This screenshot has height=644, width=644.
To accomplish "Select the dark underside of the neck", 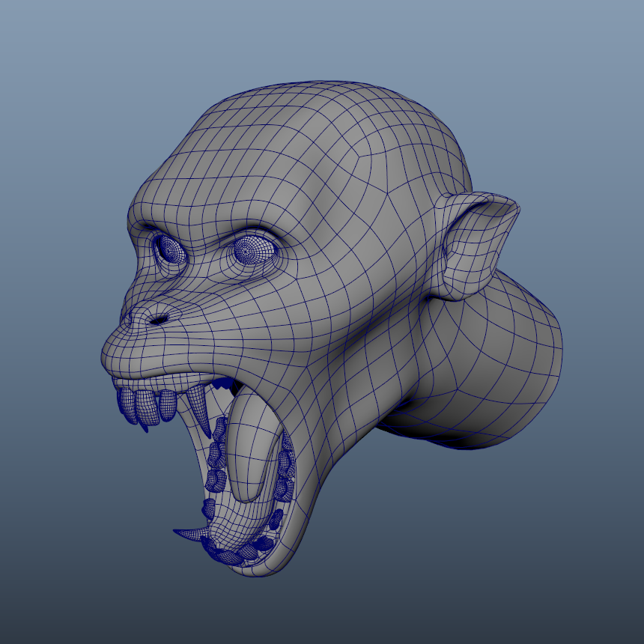I will [x=449, y=434].
